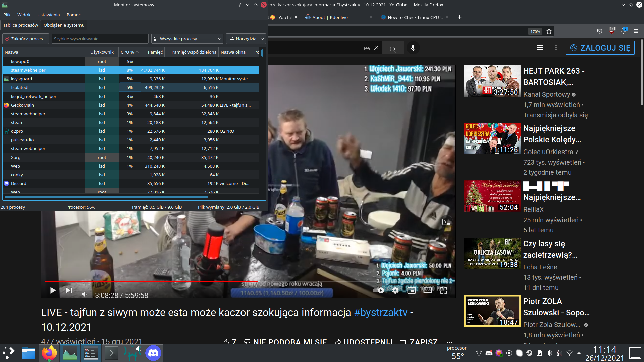Skip to next video
This screenshot has width=644, height=362.
[69, 290]
